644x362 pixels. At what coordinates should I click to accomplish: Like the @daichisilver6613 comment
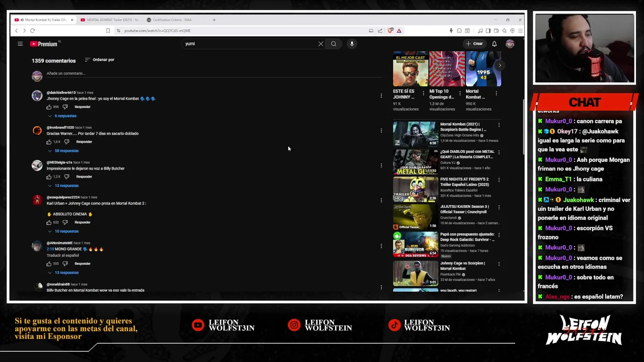[49, 107]
